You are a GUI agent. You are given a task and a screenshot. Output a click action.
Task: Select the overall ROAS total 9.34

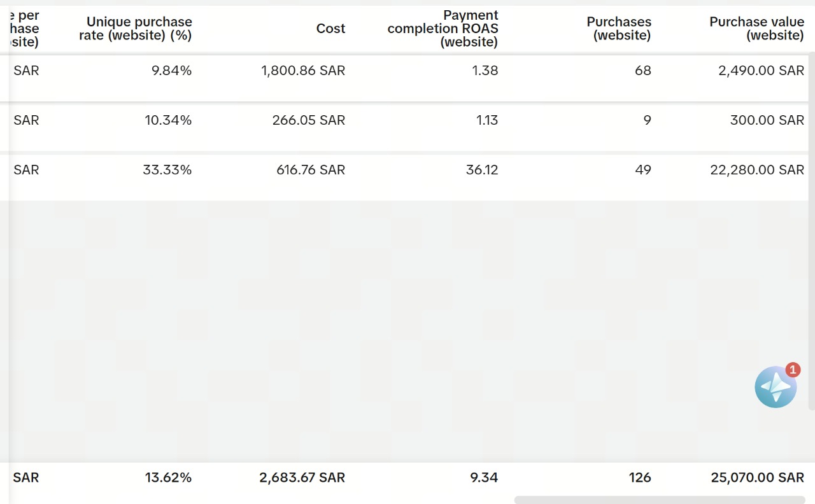click(485, 477)
